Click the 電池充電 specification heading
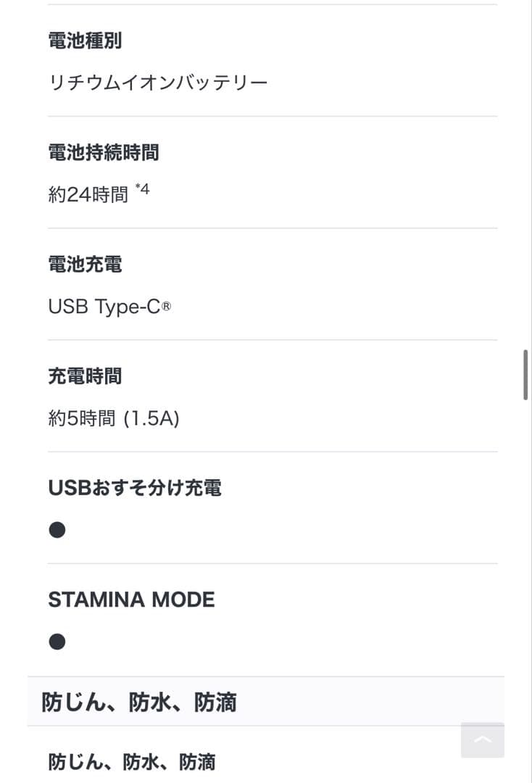 [x=85, y=265]
